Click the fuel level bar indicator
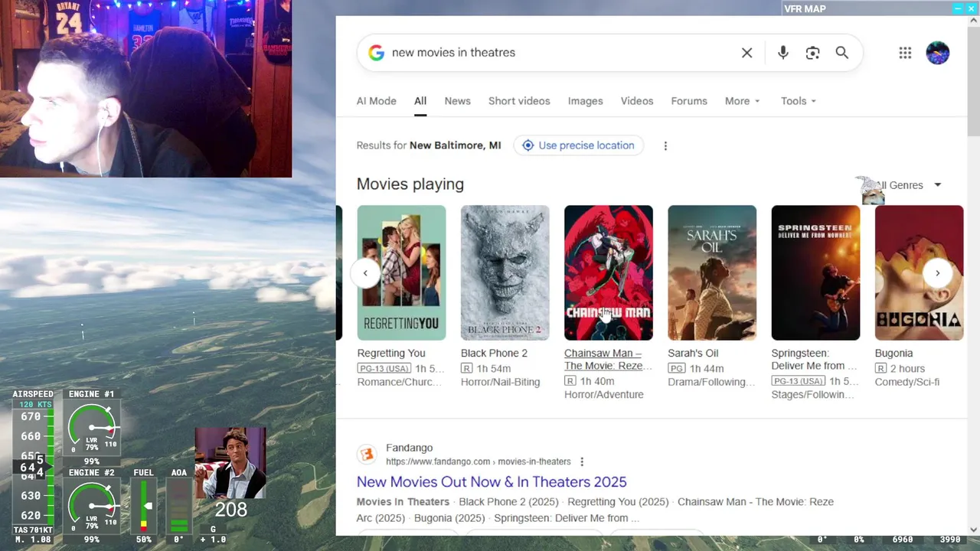 (143, 506)
